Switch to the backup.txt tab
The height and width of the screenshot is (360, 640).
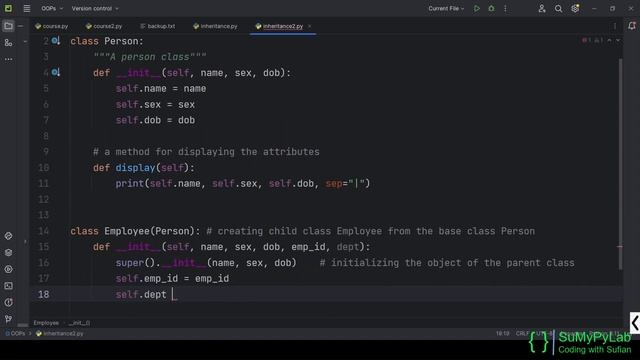pos(158,26)
